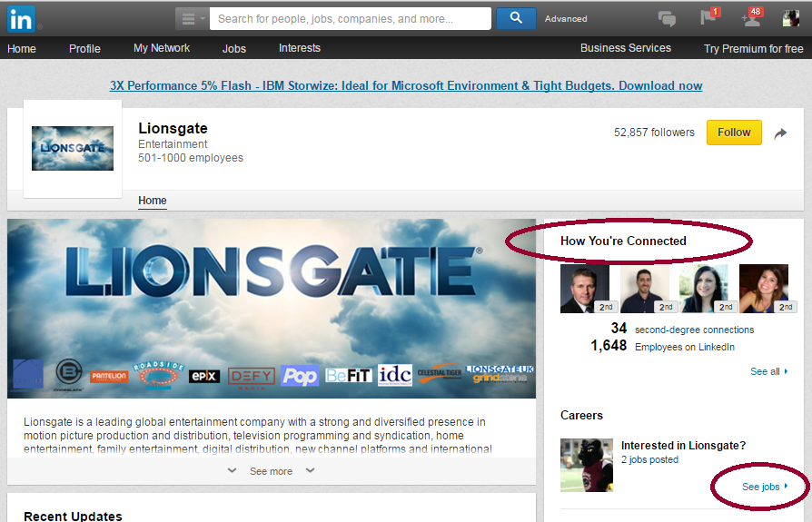
Task: Open the Jobs menu item
Action: click(x=234, y=49)
